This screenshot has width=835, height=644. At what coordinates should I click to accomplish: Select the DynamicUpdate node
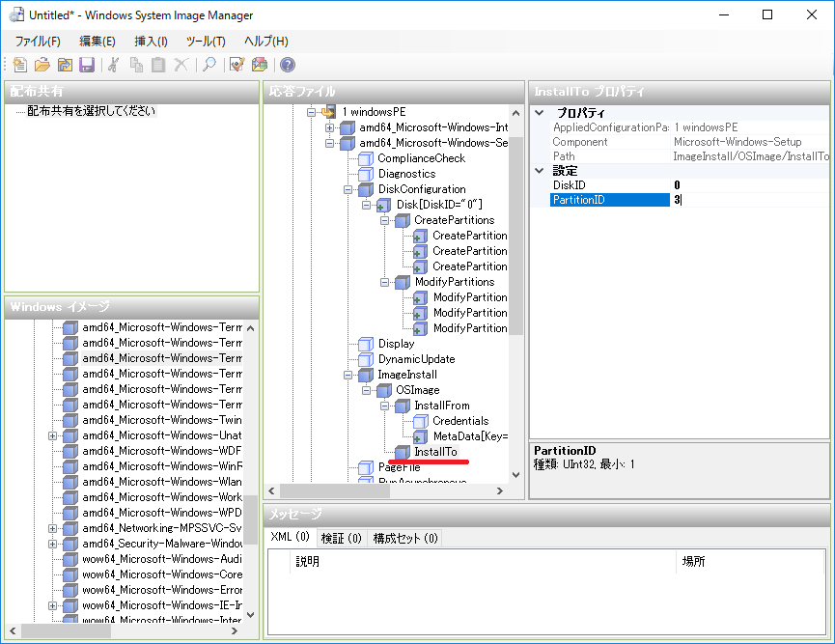[416, 359]
